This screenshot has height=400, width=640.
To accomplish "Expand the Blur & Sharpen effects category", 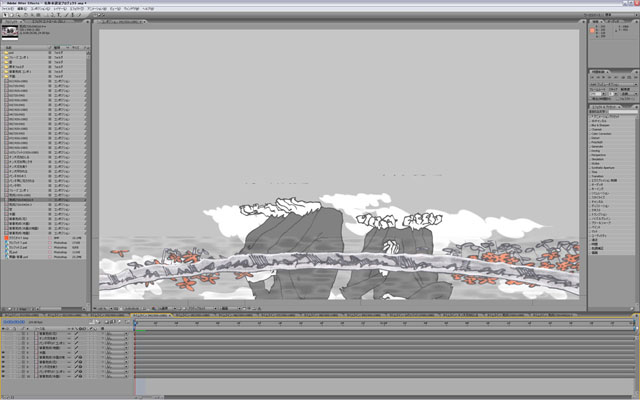I will (x=590, y=125).
